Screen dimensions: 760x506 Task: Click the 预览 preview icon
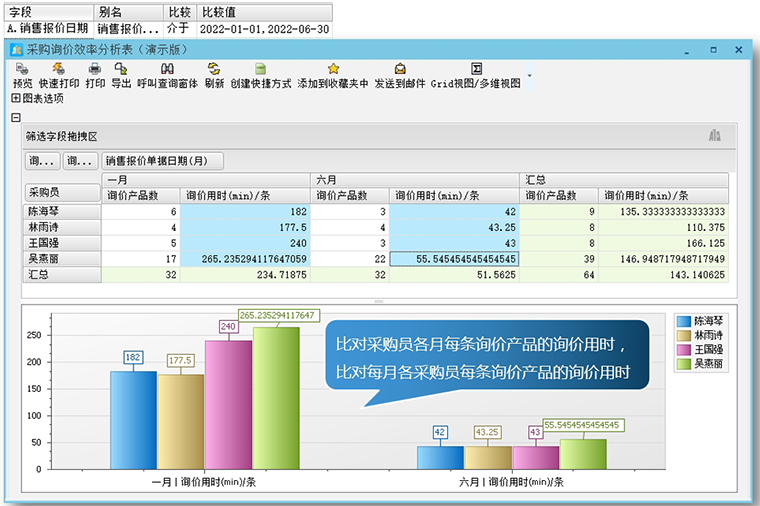pos(22,69)
